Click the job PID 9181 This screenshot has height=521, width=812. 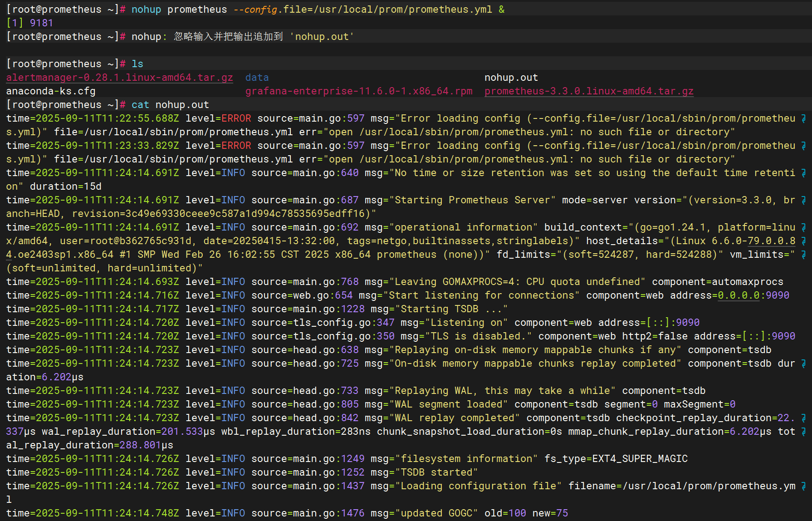(42, 23)
